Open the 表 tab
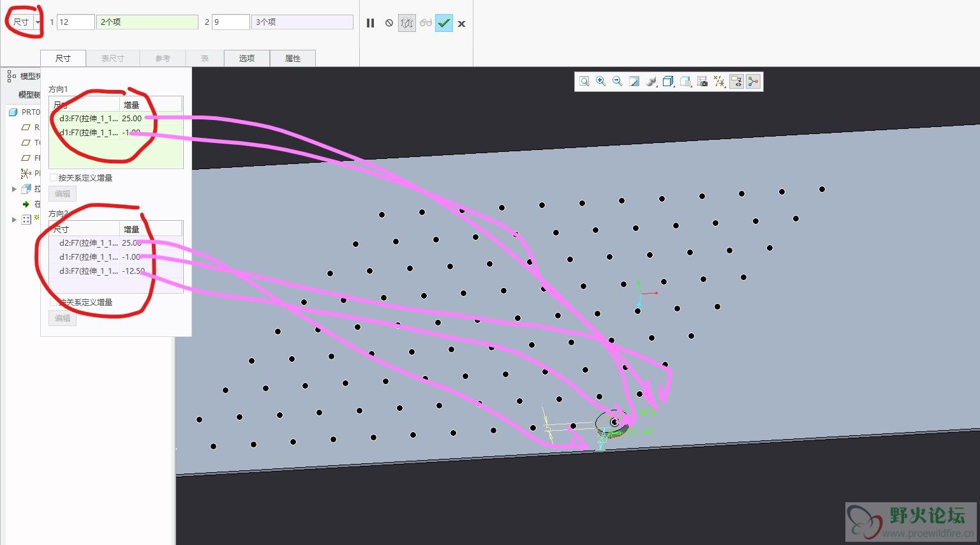This screenshot has height=545, width=980. pos(205,58)
